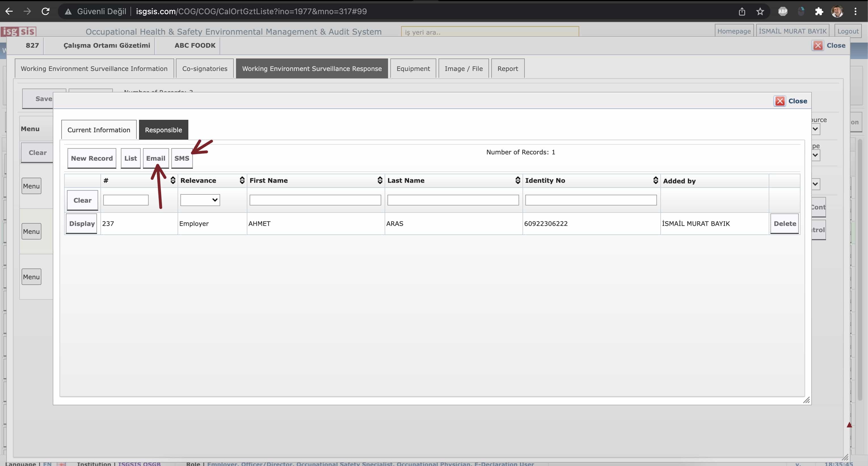868x466 pixels.
Task: Open the Equipment tab
Action: click(413, 68)
